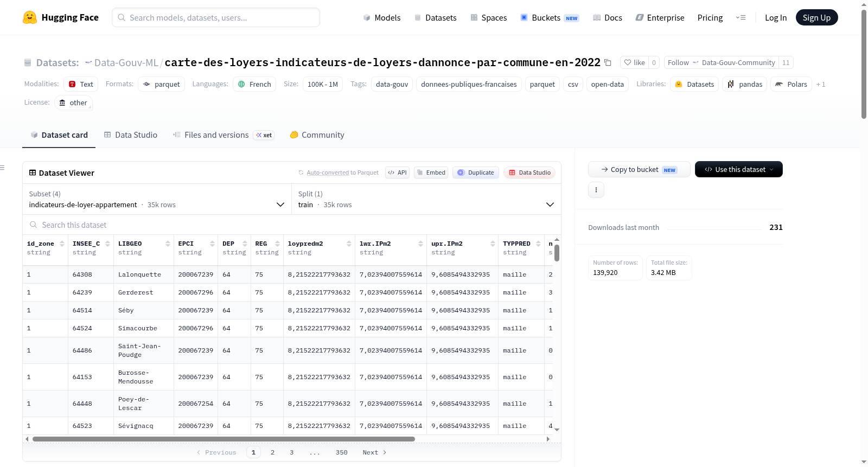Jump to page 350 of the table
The width and height of the screenshot is (868, 467).
(x=341, y=452)
